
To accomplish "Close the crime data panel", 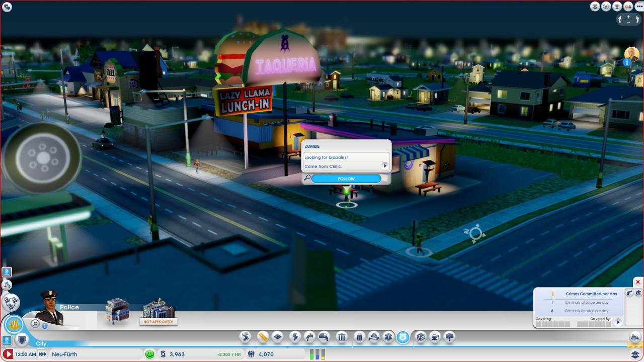I will pos(638,282).
